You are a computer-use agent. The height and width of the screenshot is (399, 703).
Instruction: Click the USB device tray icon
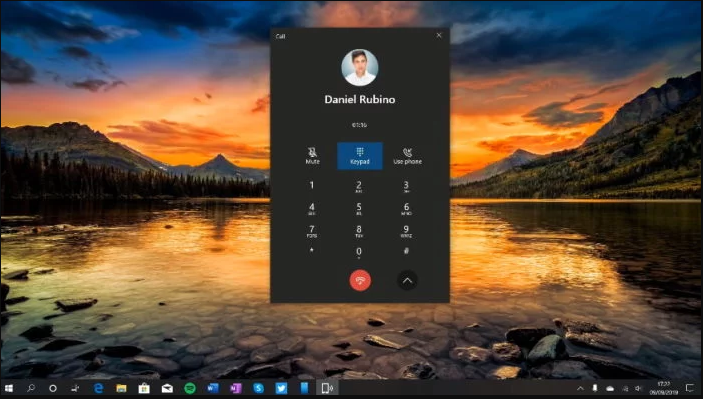[x=595, y=388]
